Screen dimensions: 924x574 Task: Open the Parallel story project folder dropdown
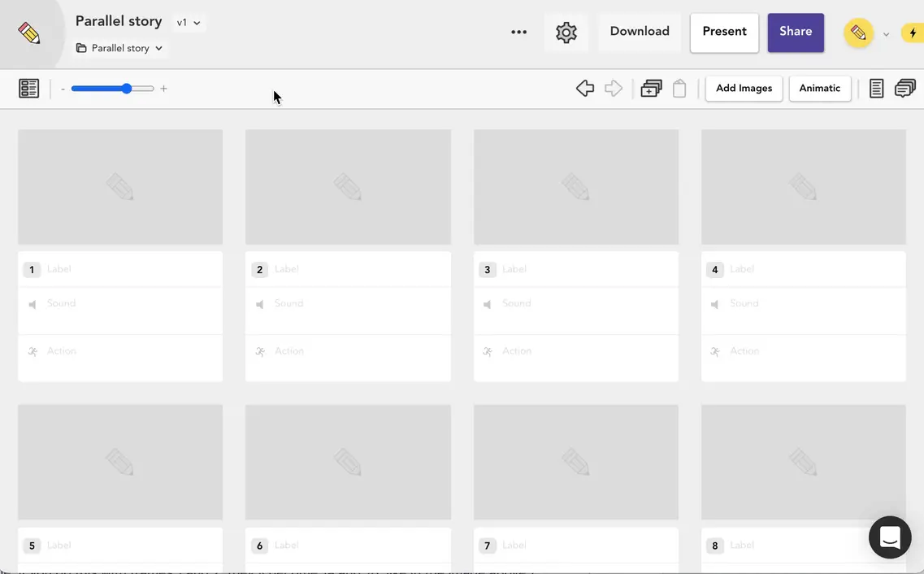click(120, 48)
